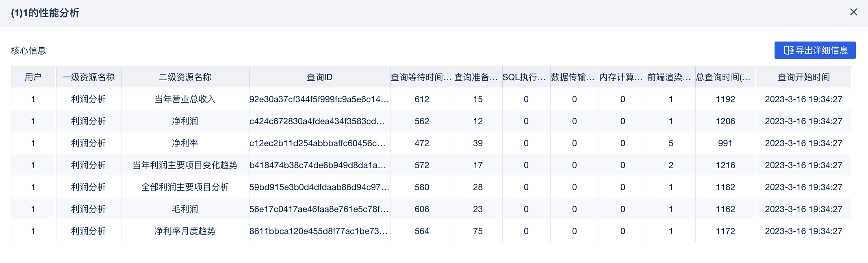Select the 净利润 resource name cell
868x263 pixels.
click(185, 121)
